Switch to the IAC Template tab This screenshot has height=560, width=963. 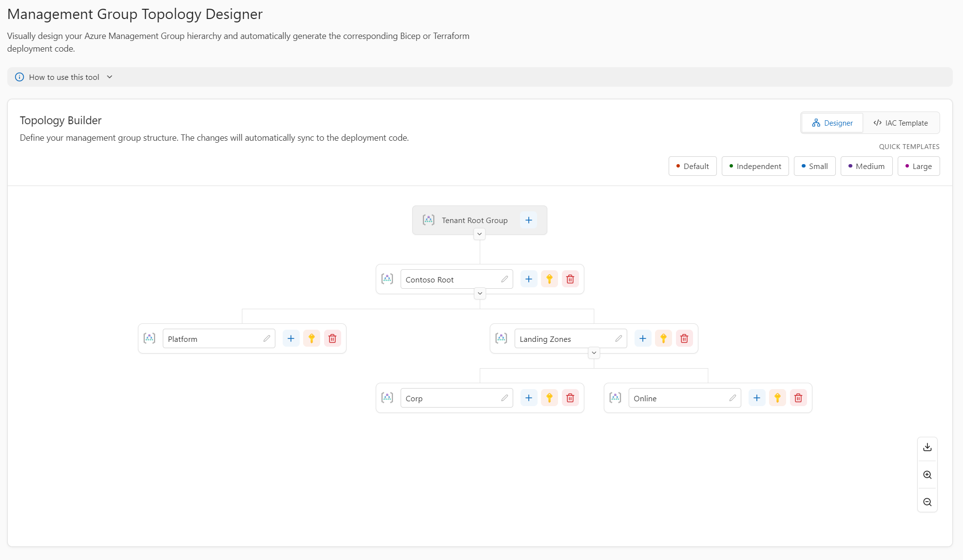901,123
